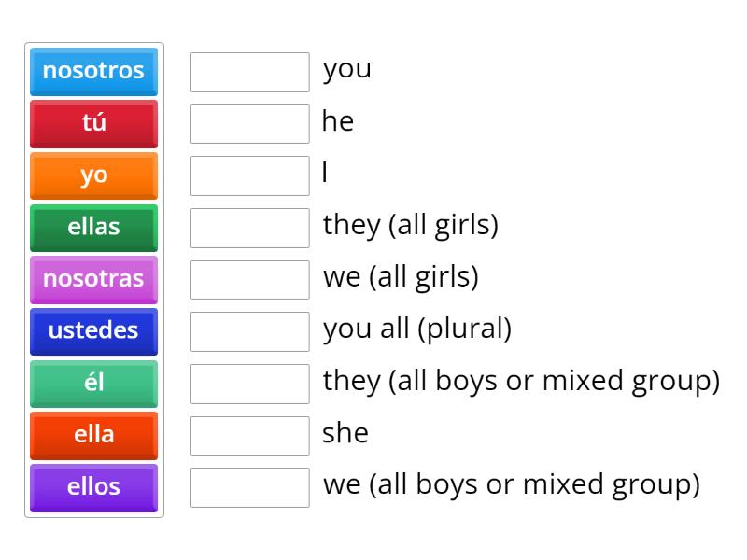Screen dimensions: 747x560
Task: Click the answer box next to 'you'
Action: pos(249,72)
